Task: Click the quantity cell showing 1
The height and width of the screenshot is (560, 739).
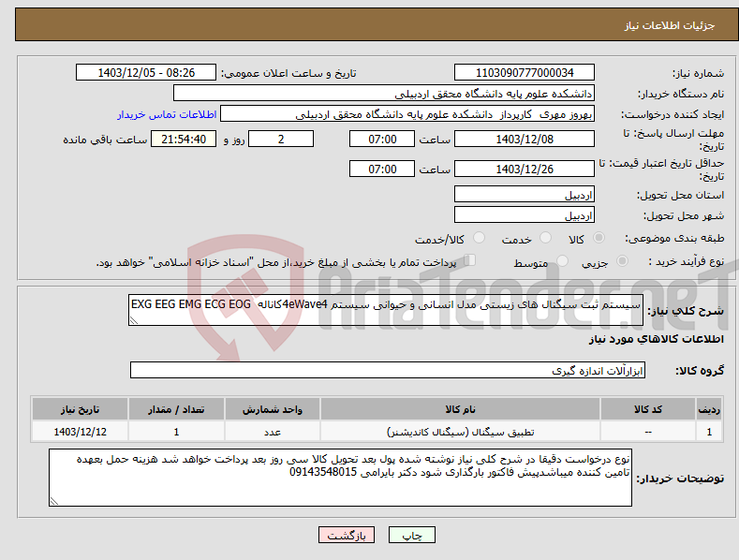Action: click(x=176, y=432)
